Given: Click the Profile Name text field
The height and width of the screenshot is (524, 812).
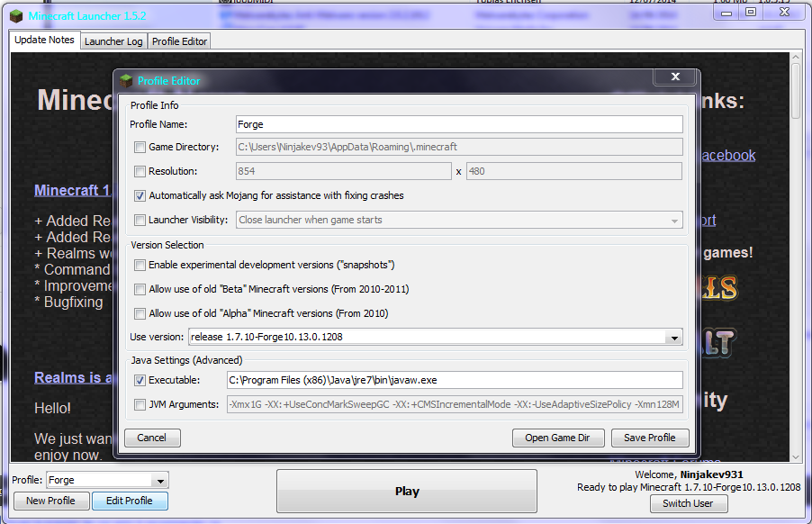Looking at the screenshot, I should [x=458, y=124].
